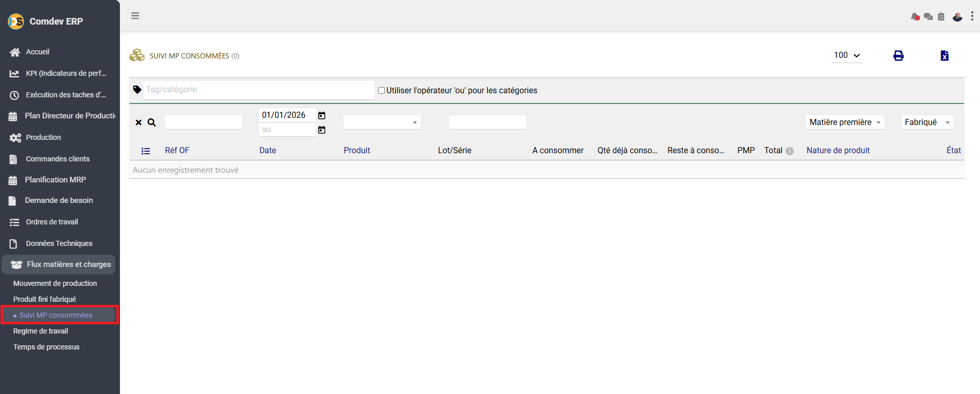Run search with magnifier icon
Viewport: 980px width, 394px height.
pyautogui.click(x=152, y=122)
